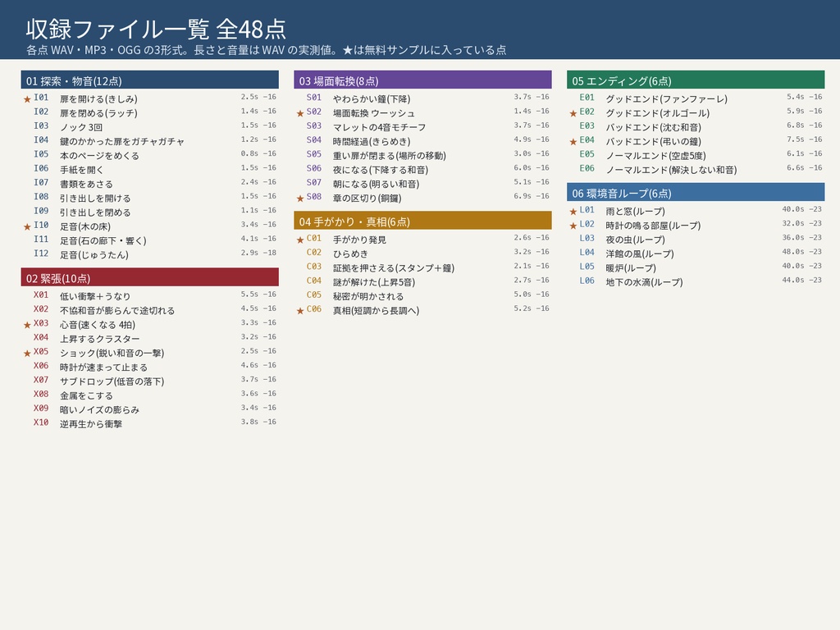Screen dimensions: 840x630
Task: Click the code S07 for 朝になる
Action: point(314,182)
